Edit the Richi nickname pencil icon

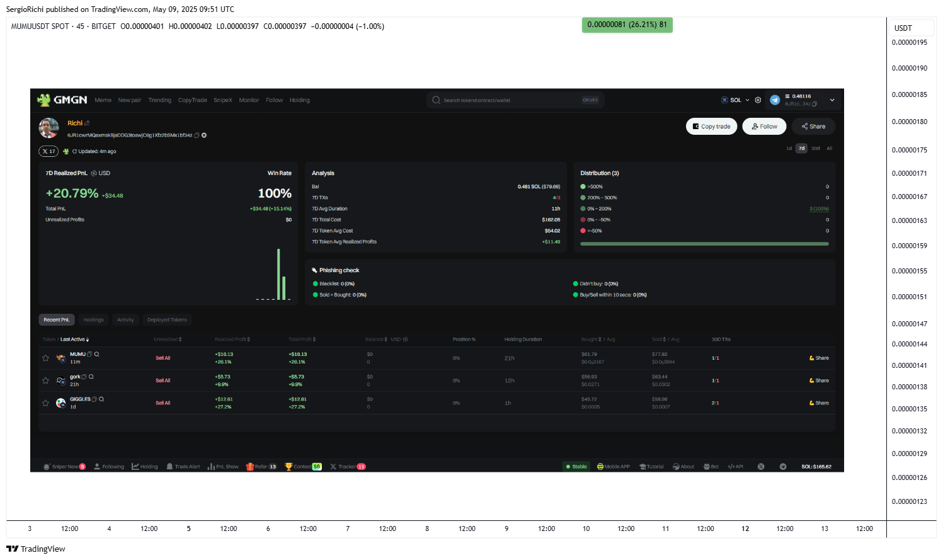87,123
